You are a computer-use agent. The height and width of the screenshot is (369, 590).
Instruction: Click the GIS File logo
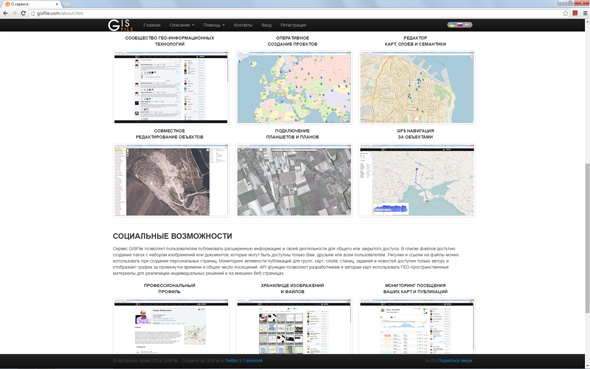[120, 25]
